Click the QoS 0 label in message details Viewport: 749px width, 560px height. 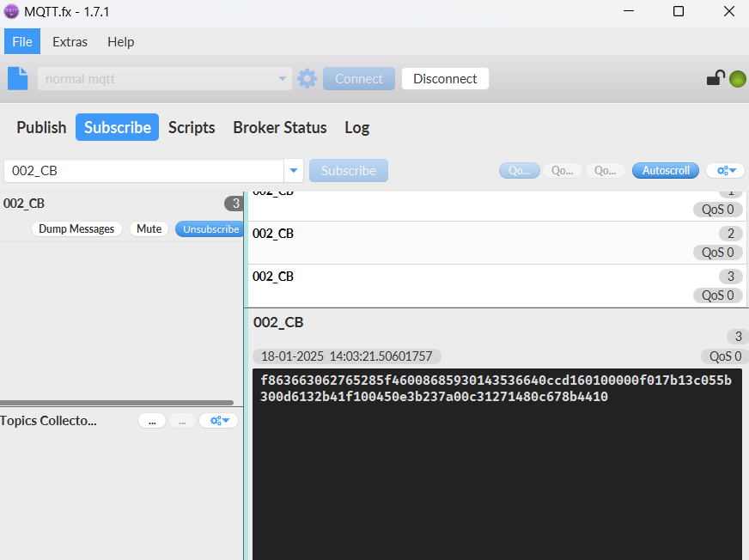click(x=725, y=356)
